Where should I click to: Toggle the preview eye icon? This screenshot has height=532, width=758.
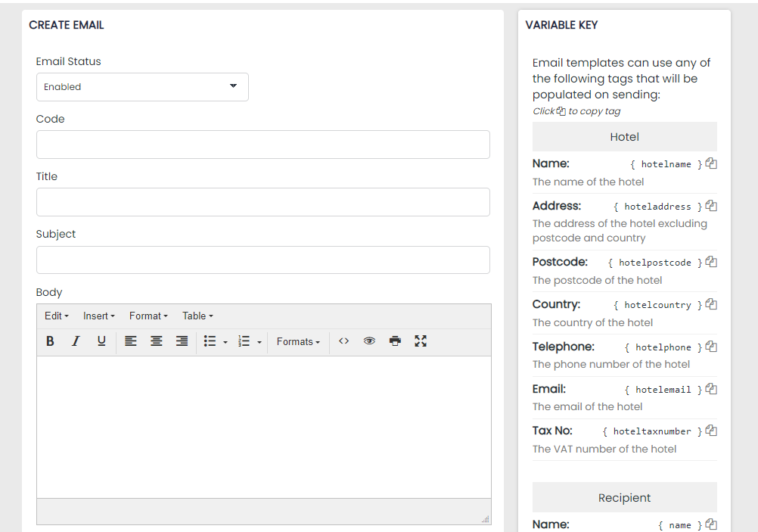(369, 341)
